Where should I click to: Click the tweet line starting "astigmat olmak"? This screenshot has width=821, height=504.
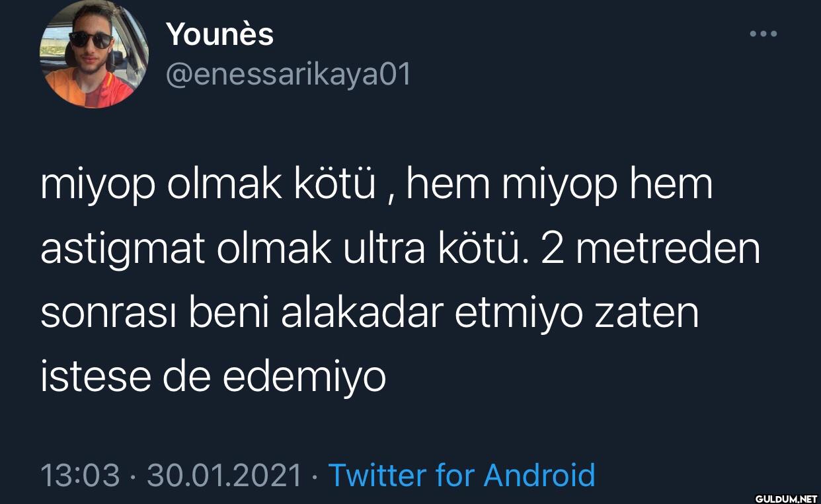click(401, 250)
